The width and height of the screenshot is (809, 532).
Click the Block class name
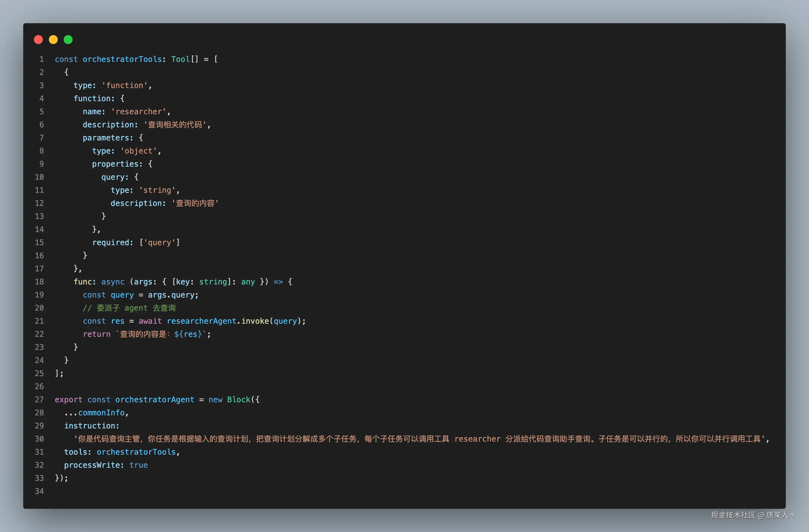pos(239,400)
